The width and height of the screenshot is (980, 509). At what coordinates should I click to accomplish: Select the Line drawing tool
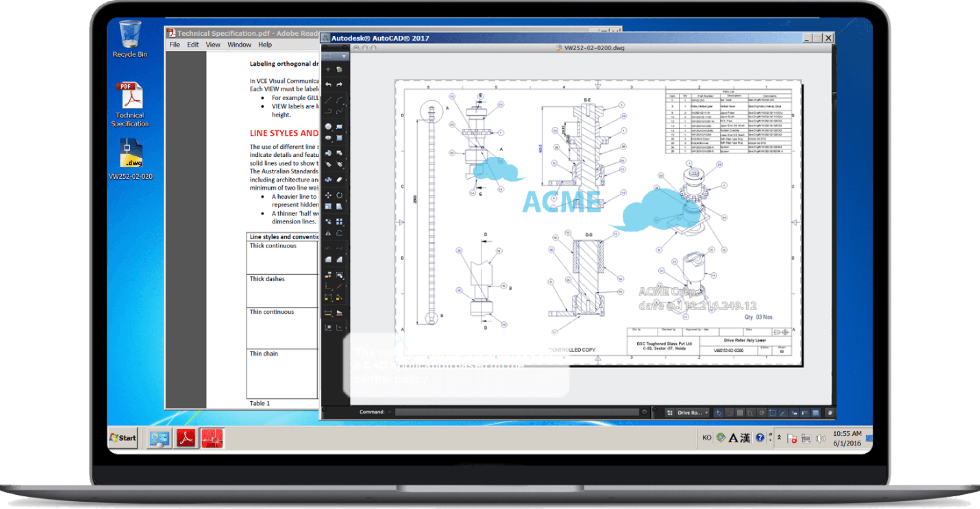[328, 100]
